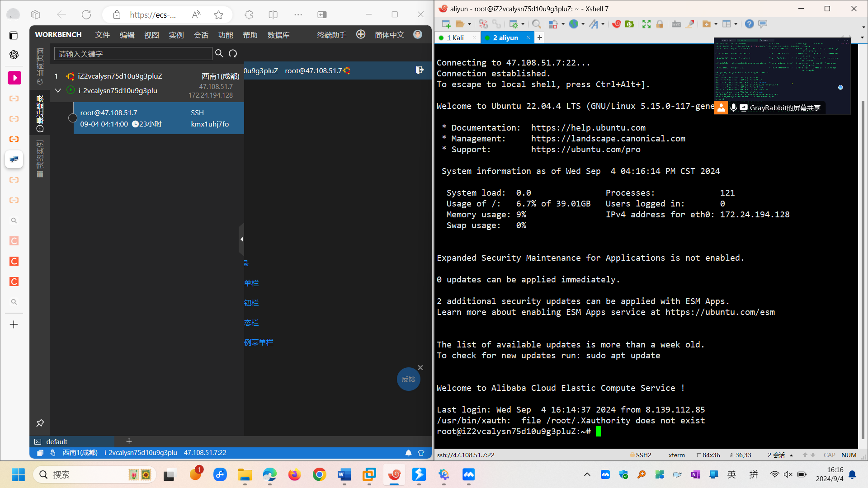Open the ChatGPT icon in Edge vertical tabs

pos(14,55)
